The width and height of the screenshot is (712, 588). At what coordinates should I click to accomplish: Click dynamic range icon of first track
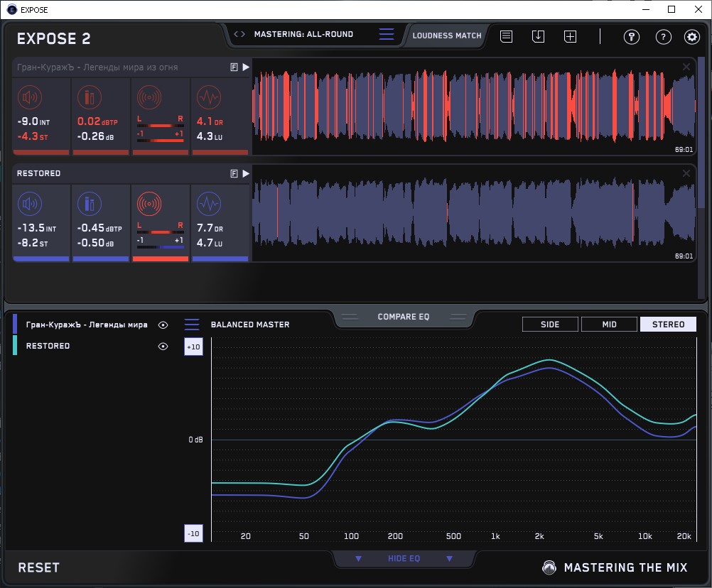tap(207, 97)
